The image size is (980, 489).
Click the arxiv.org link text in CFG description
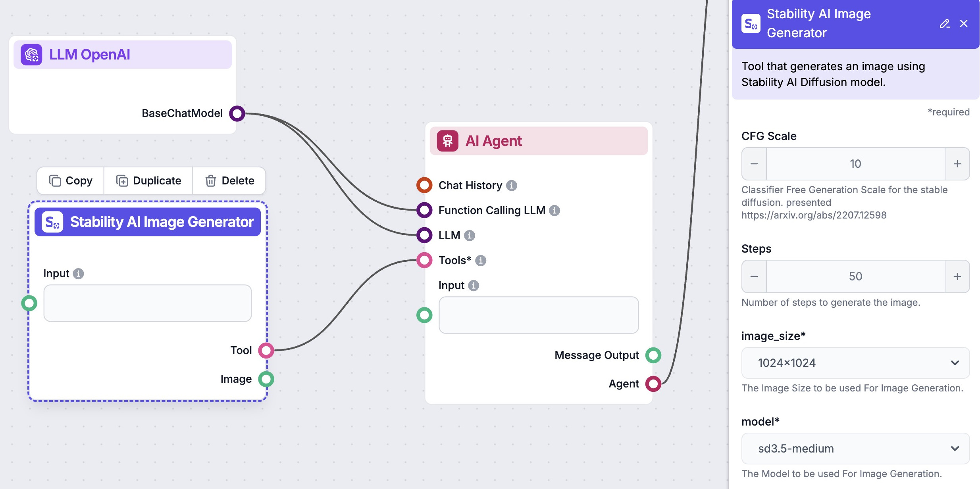(814, 215)
